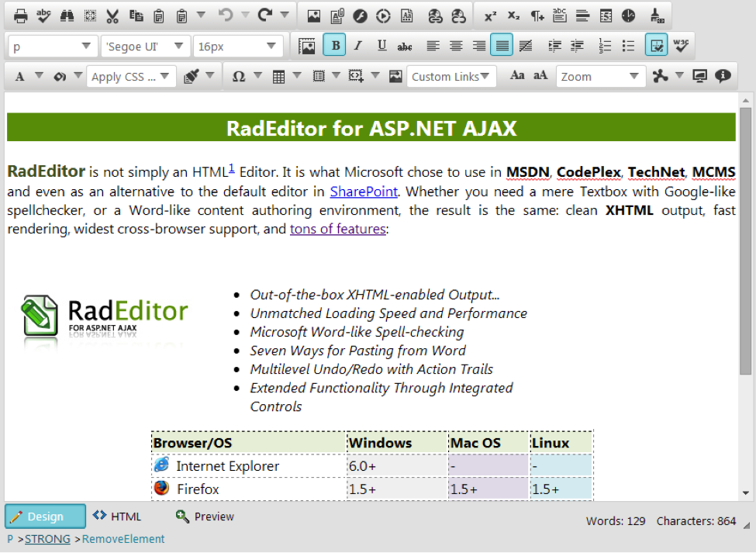This screenshot has height=553, width=756.
Task: Insert a numbered list
Action: point(605,46)
